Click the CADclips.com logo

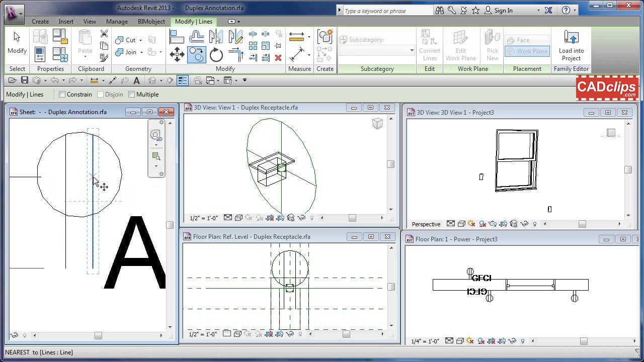point(607,88)
